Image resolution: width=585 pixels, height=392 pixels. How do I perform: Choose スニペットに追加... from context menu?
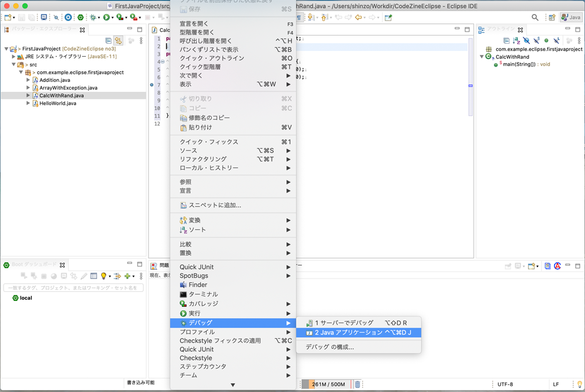(233, 205)
